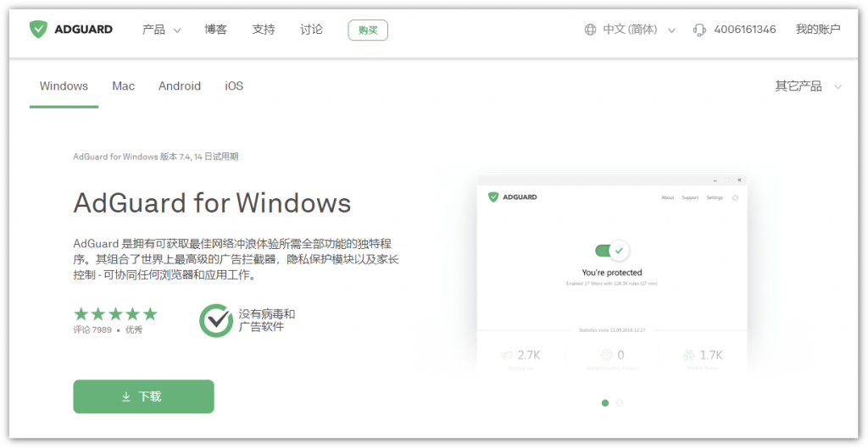The image size is (868, 448).
Task: Toggle the protection switch in app preview
Action: pyautogui.click(x=612, y=251)
